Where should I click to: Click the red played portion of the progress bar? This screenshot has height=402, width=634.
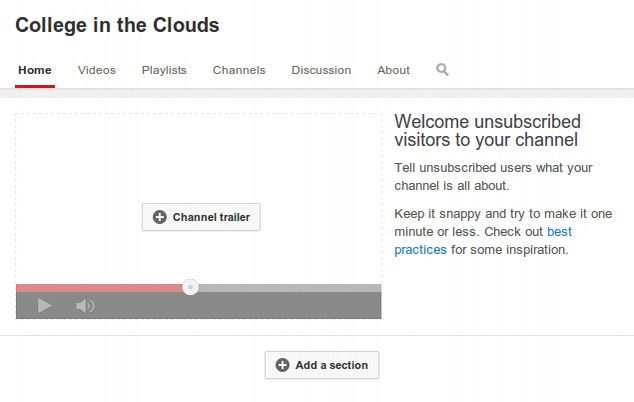[x=100, y=288]
